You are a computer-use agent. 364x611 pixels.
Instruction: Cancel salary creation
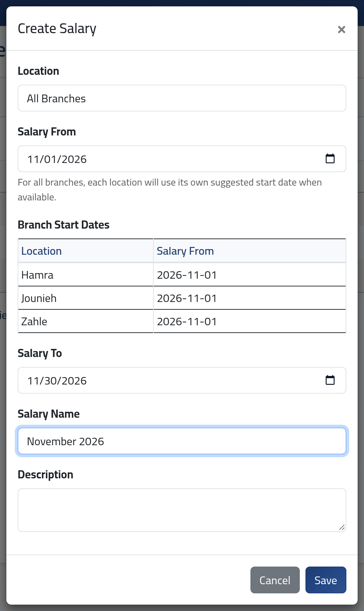pyautogui.click(x=275, y=580)
